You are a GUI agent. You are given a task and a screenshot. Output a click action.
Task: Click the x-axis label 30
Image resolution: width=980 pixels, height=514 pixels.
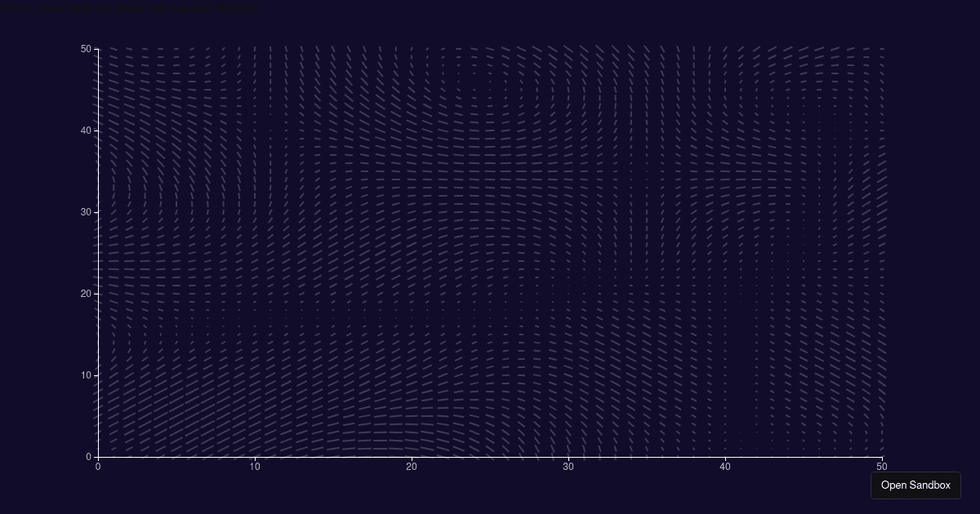click(568, 466)
